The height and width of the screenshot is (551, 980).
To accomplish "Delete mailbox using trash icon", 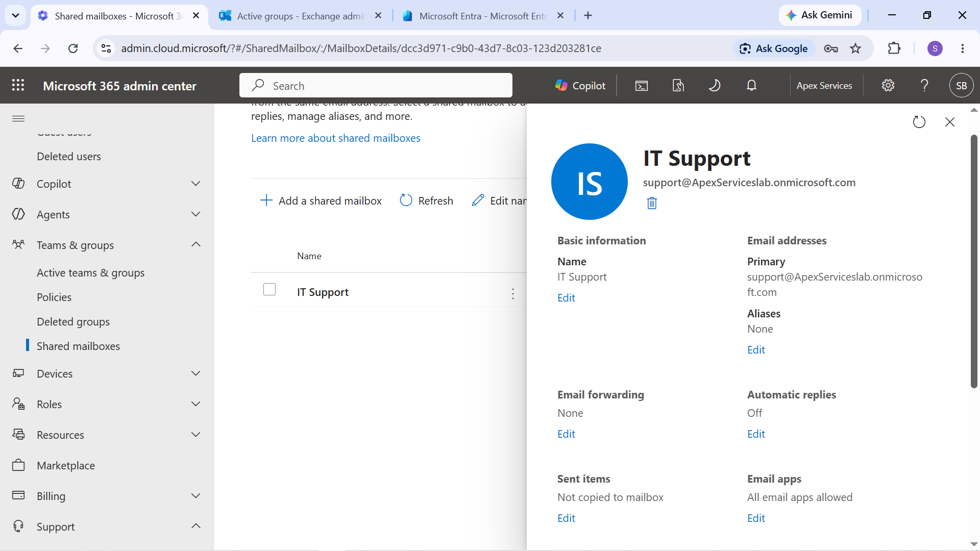I will point(652,203).
